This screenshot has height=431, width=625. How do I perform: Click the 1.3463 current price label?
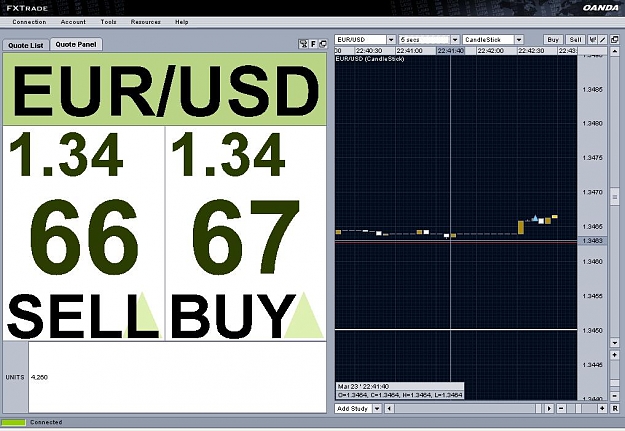coord(592,240)
